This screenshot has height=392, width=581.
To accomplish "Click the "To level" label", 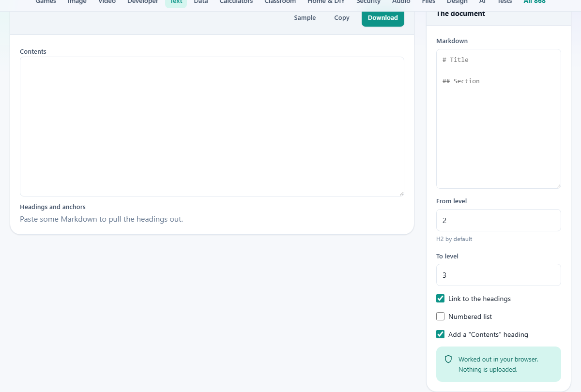I will 447,256.
